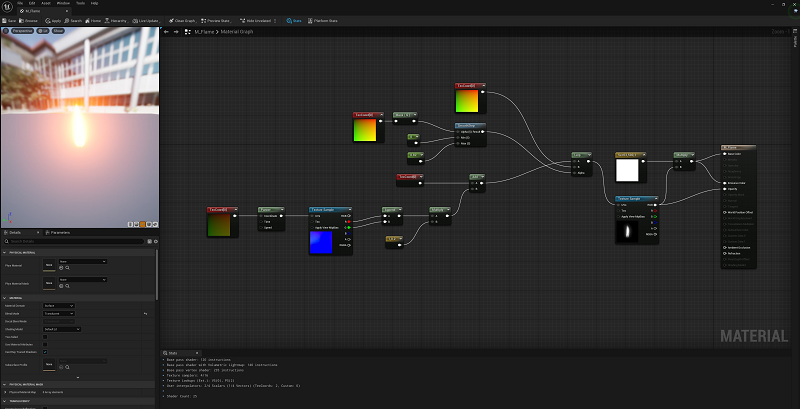
Task: Navigate back in the material graph
Action: pyautogui.click(x=166, y=32)
